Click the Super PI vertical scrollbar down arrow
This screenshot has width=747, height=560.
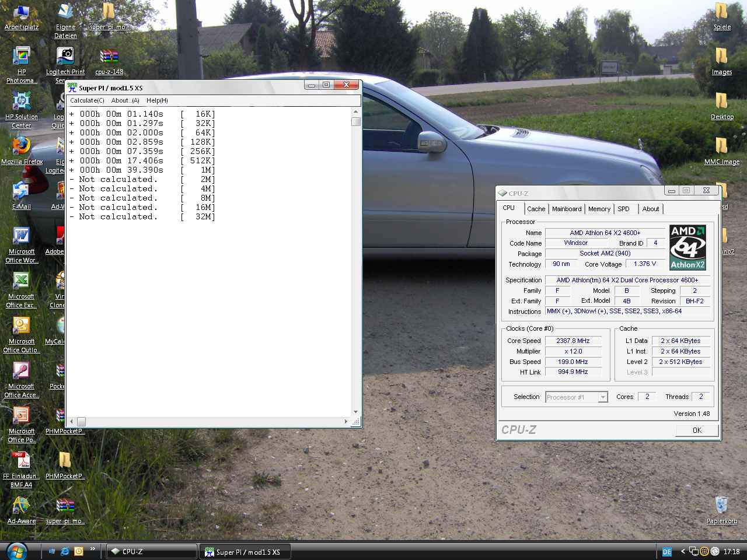[356, 412]
